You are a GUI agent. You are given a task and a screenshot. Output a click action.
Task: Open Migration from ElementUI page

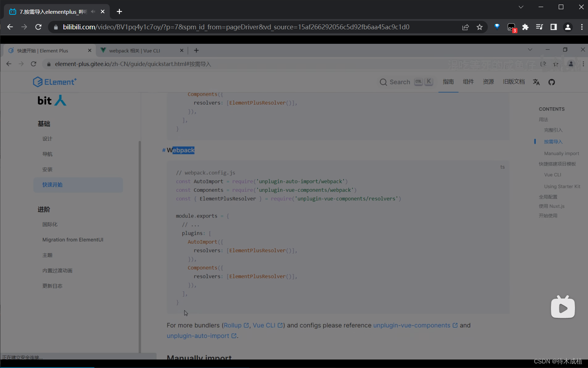click(73, 240)
